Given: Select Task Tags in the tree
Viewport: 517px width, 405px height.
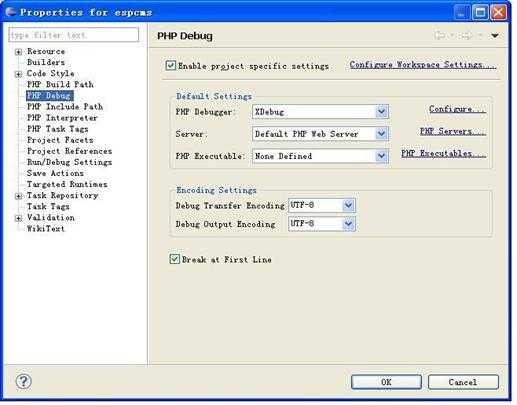Looking at the screenshot, I should pyautogui.click(x=48, y=207).
